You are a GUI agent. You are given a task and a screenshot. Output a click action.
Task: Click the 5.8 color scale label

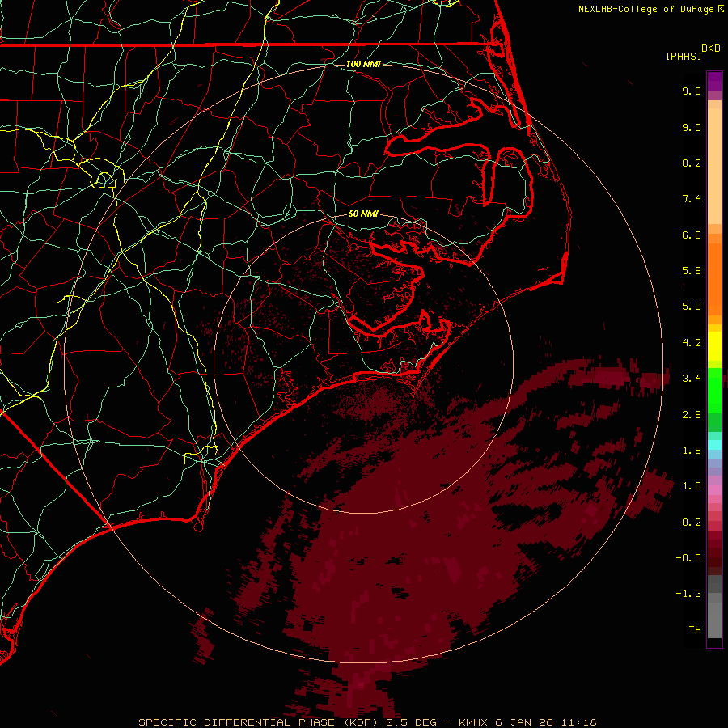point(692,271)
